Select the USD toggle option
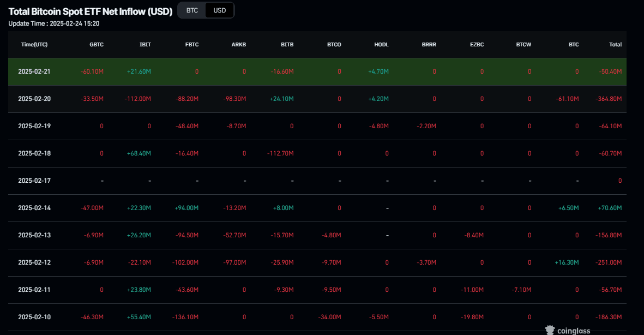644x335 pixels. (219, 10)
